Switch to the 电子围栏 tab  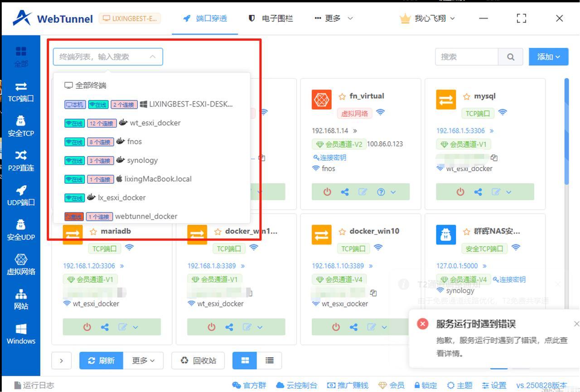271,18
